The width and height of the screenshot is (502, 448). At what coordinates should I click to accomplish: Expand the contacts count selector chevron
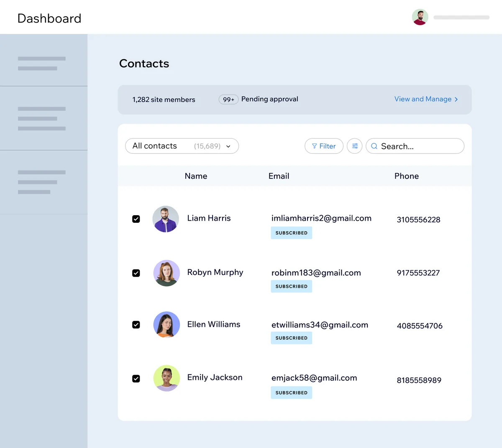(x=228, y=146)
